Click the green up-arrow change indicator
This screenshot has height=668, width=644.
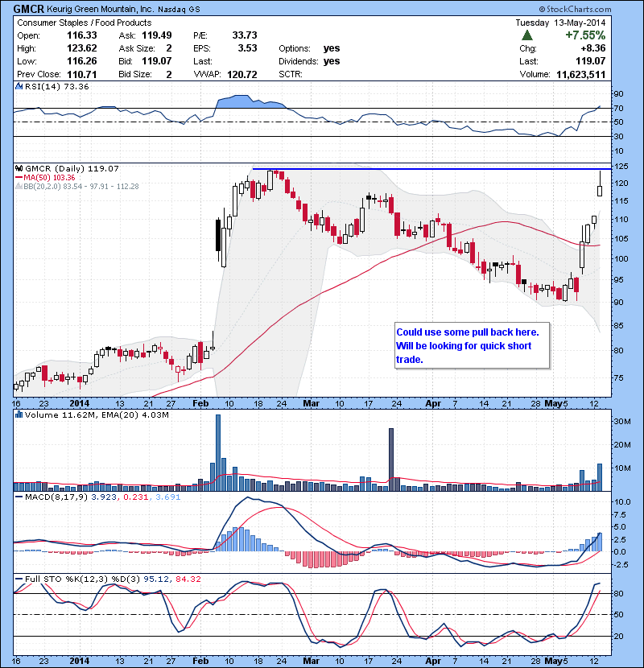tap(526, 35)
